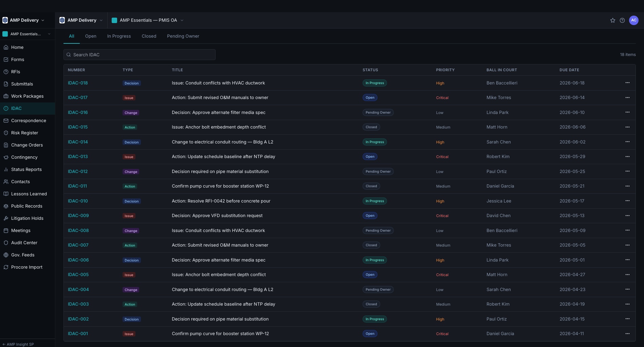Open the IDAC-006 record link
The image size is (644, 347).
78,260
